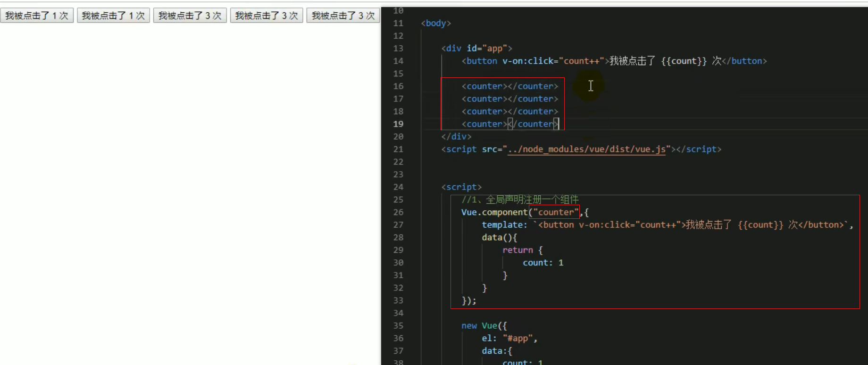Click the line 14 button v-on:click code
868x365 pixels.
pos(614,61)
